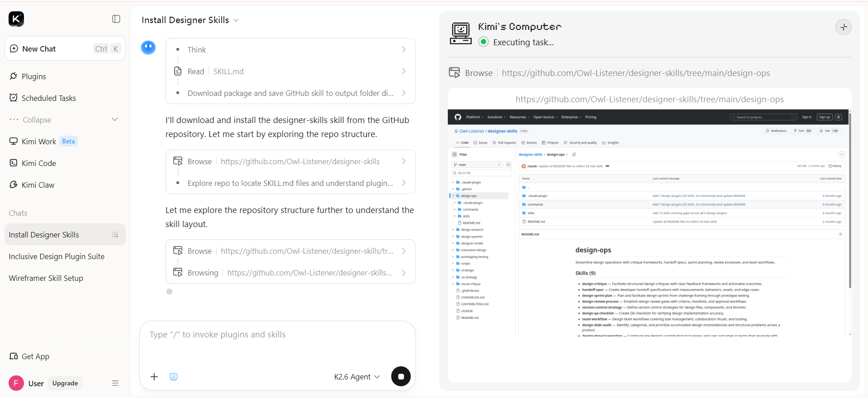This screenshot has width=868, height=398.
Task: Collapse the sidebar tools section
Action: 64,120
